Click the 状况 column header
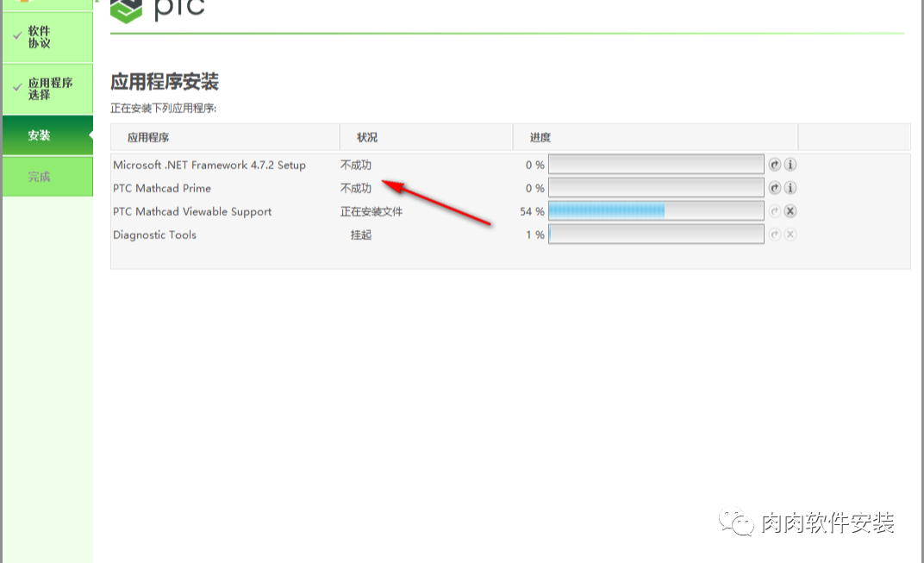The width and height of the screenshot is (924, 563). pyautogui.click(x=426, y=137)
